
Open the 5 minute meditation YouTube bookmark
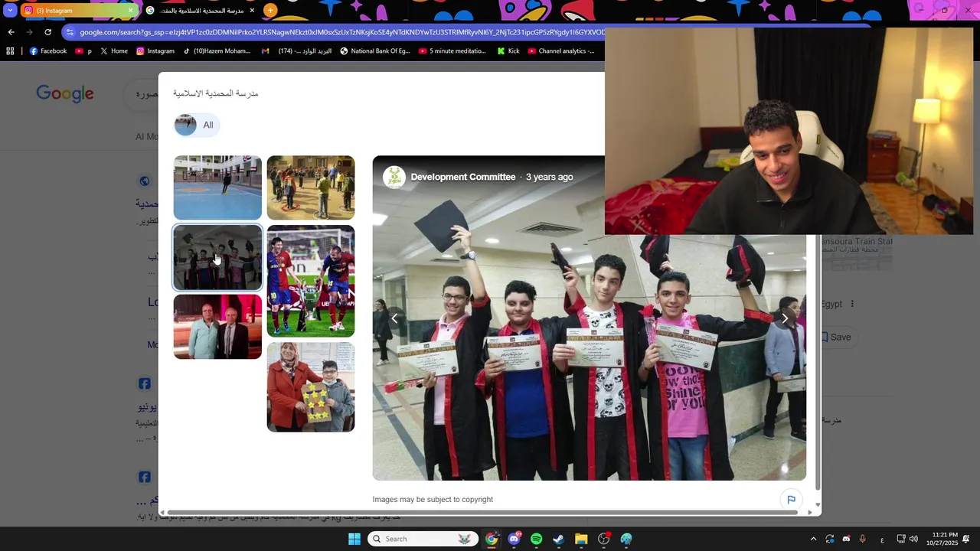(x=452, y=51)
